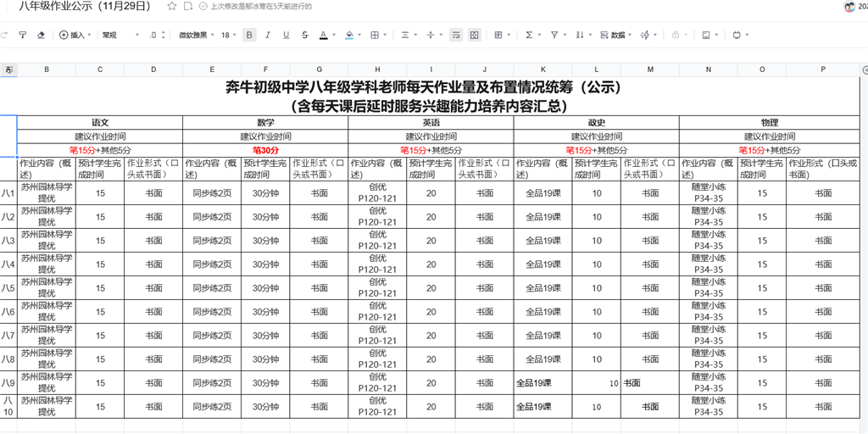Screen dimensions: 868x434
Task: Select column B header
Action: 47,70
